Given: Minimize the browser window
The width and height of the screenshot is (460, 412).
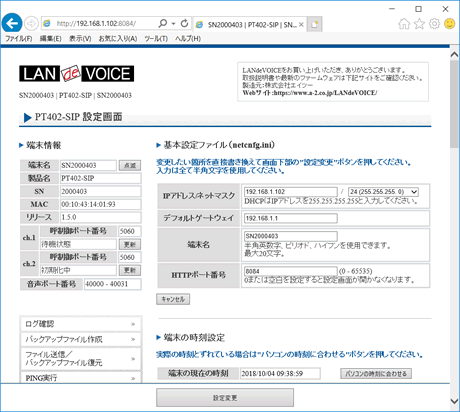Looking at the screenshot, I should [392, 9].
